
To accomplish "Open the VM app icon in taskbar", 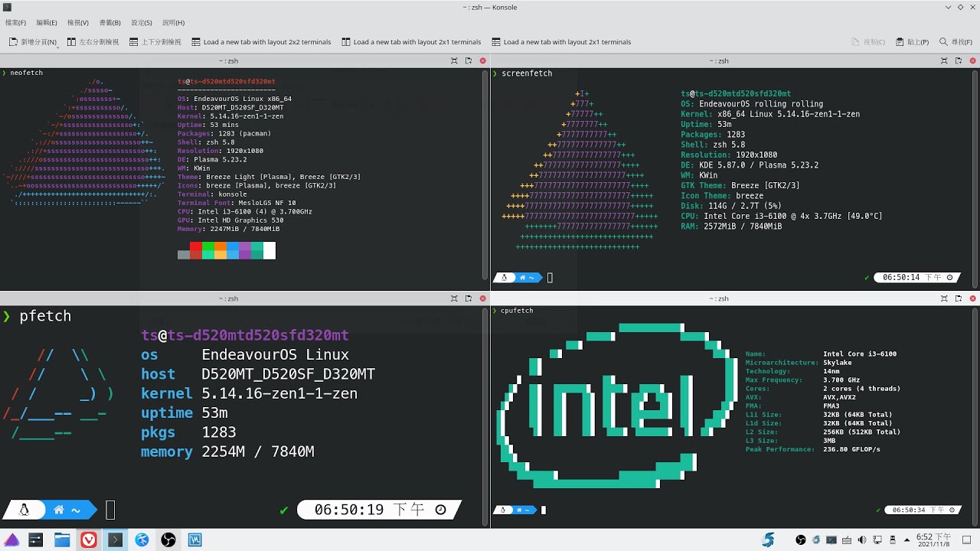I will click(x=194, y=540).
